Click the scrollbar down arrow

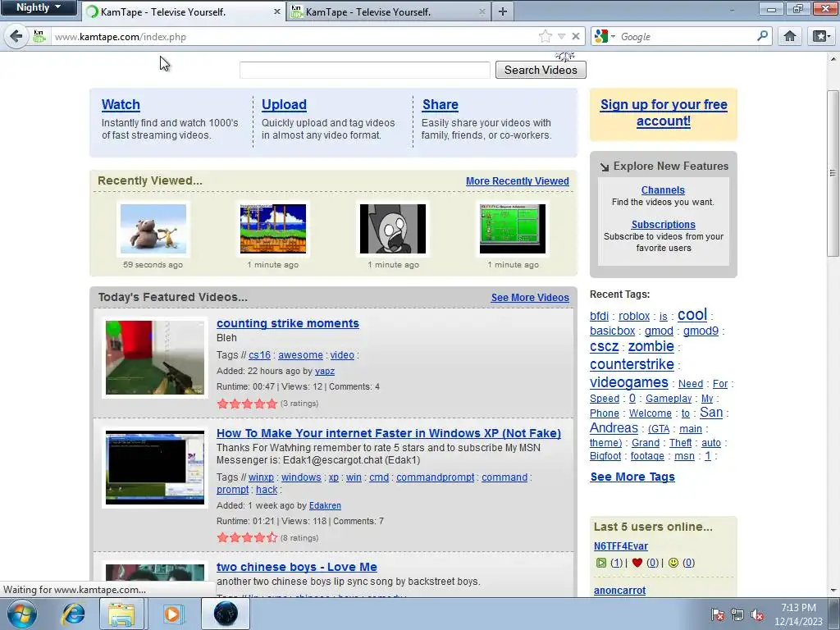(x=833, y=591)
